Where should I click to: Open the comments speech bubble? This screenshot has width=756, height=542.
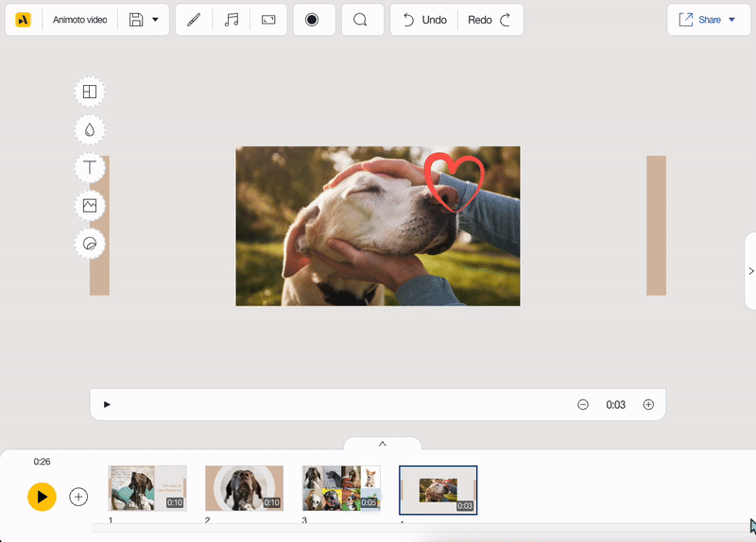360,20
